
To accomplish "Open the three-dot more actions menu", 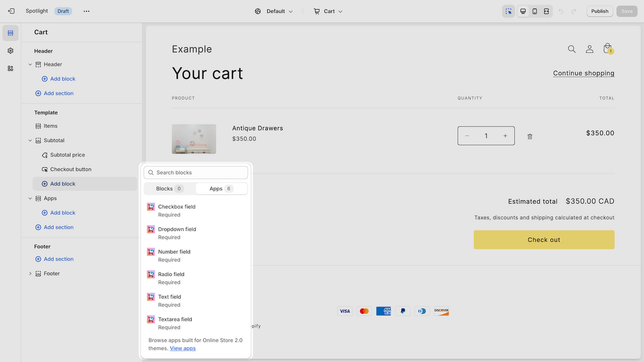I will (87, 11).
